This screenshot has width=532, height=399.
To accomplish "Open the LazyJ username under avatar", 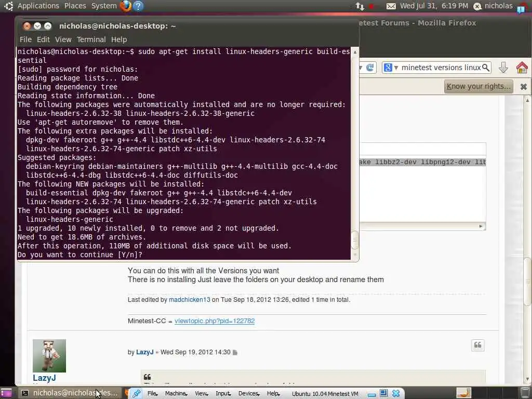I will [45, 378].
